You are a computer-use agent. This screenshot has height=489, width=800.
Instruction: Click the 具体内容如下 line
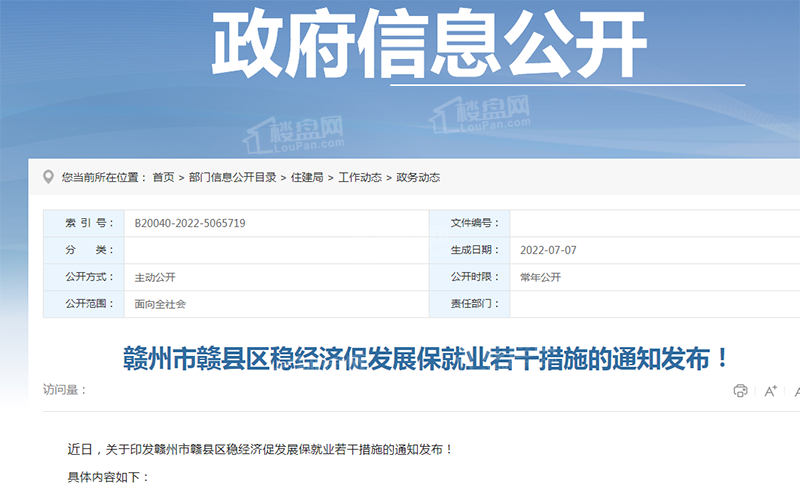click(108, 477)
